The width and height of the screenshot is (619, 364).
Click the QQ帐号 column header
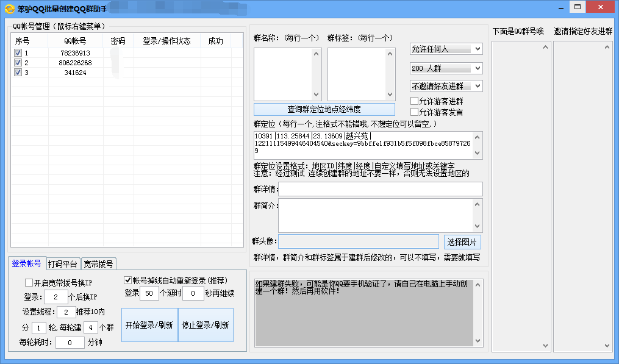[76, 41]
